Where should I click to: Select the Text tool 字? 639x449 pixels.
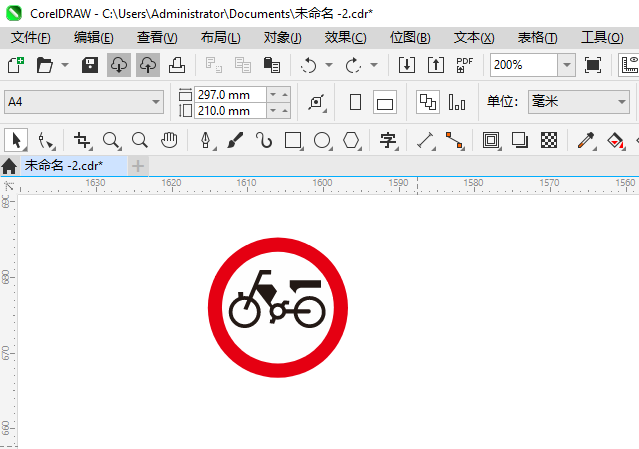coord(388,141)
